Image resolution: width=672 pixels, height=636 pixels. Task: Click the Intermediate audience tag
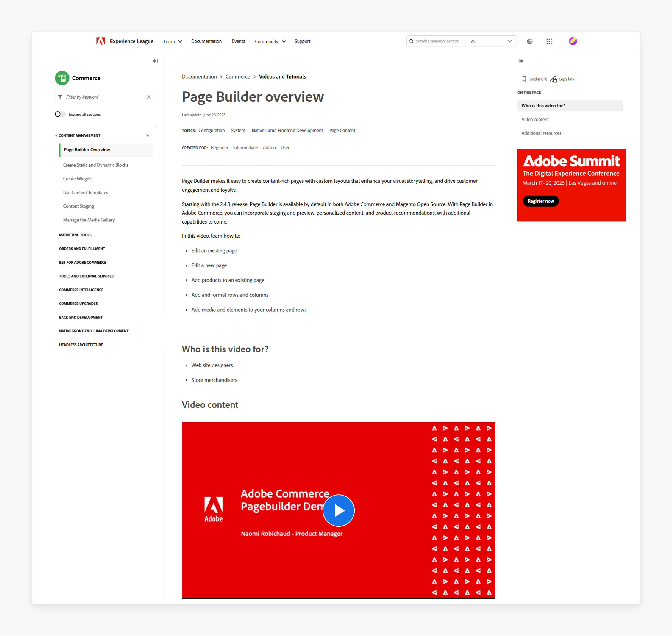pos(245,148)
